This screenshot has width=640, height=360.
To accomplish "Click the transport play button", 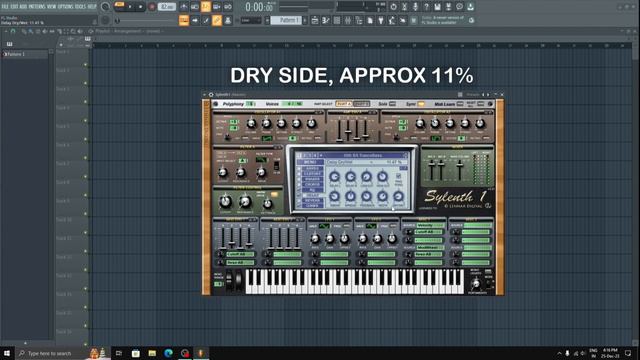I will pyautogui.click(x=130, y=7).
